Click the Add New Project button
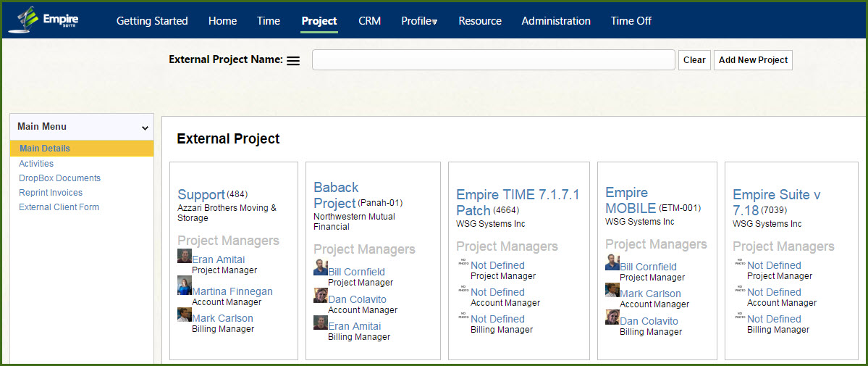 753,60
